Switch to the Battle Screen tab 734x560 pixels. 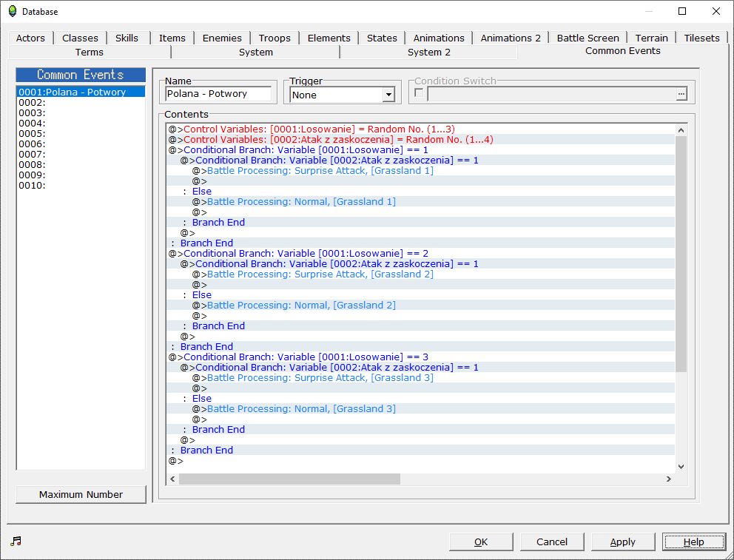[588, 38]
